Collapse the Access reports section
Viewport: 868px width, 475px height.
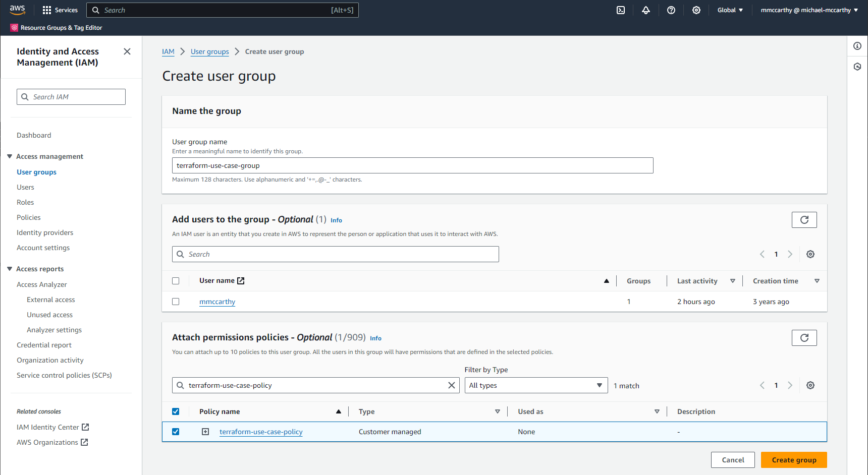10,269
